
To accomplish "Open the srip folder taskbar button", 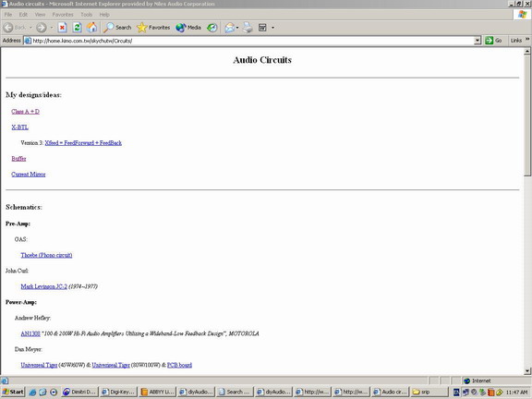I will click(x=429, y=392).
